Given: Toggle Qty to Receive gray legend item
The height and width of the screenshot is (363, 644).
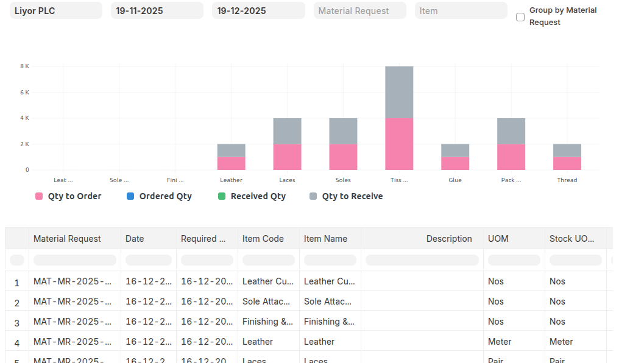Looking at the screenshot, I should click(x=346, y=196).
